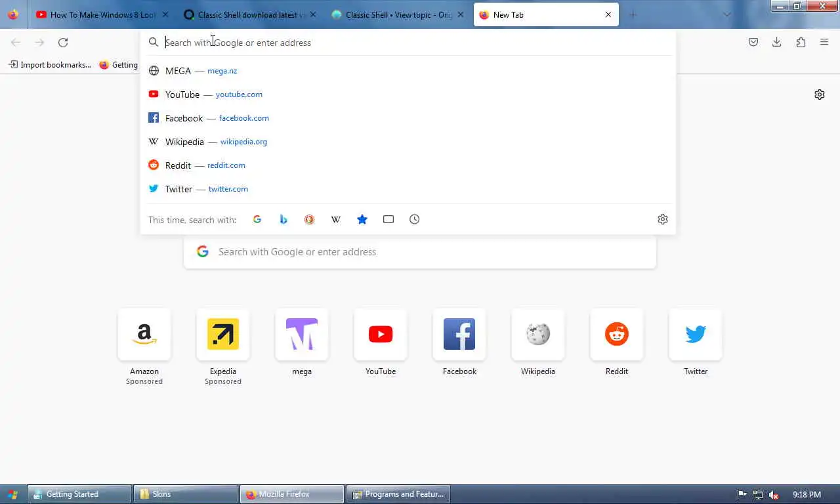Select Twitter twitter.com suggestion
This screenshot has height=504, width=840.
point(408,189)
